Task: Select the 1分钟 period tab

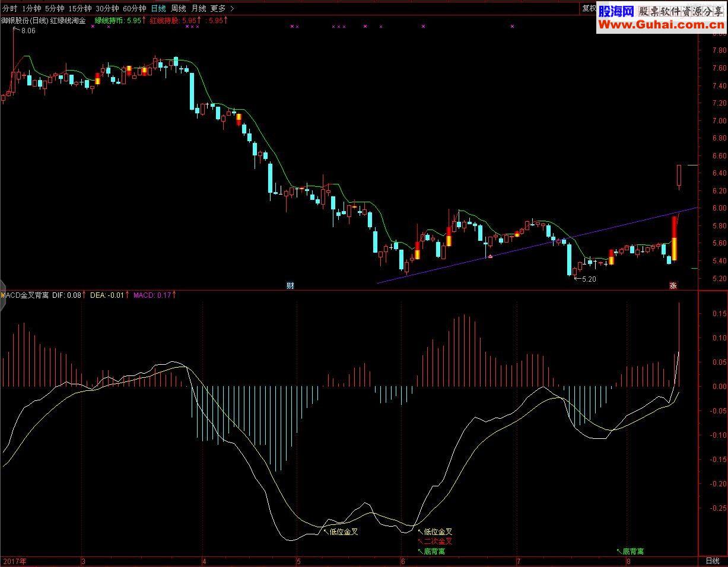Action: pos(31,8)
